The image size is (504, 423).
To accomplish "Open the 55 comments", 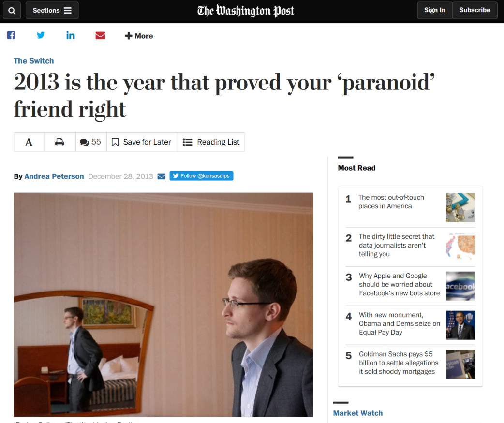I will (x=90, y=142).
